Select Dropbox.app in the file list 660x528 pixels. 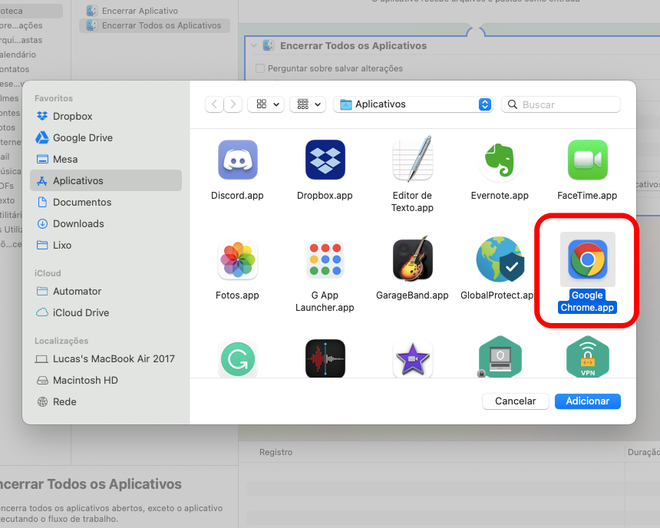325,160
